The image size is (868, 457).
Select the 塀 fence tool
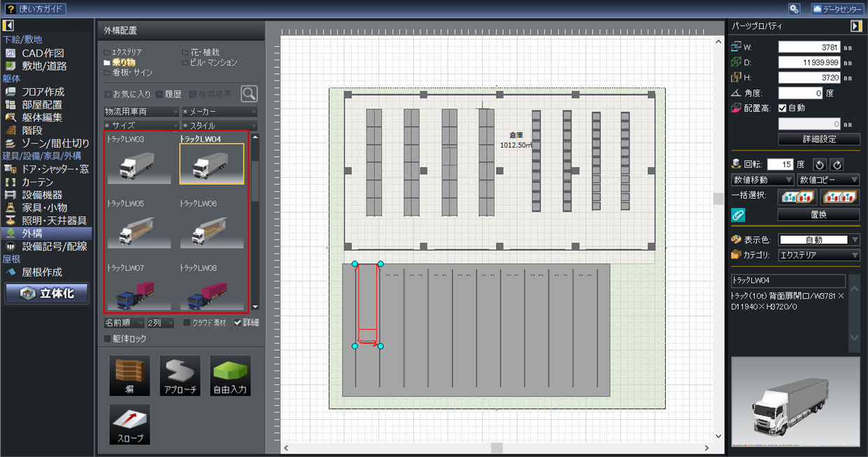coord(129,376)
